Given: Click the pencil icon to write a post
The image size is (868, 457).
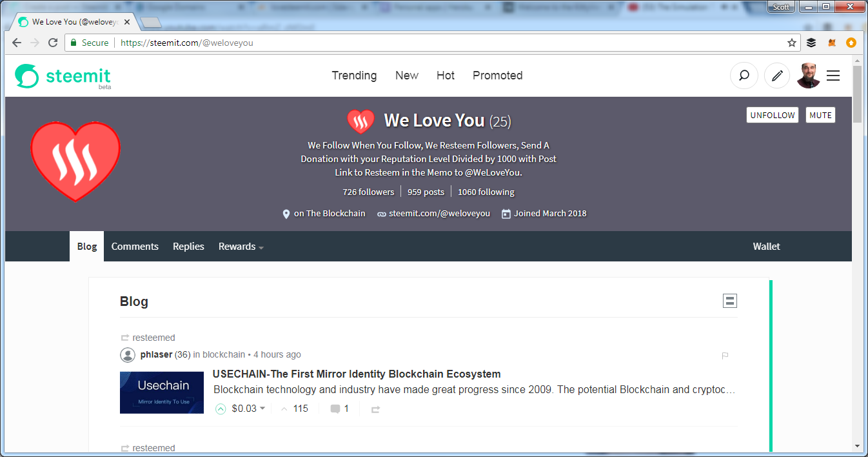Looking at the screenshot, I should (777, 76).
